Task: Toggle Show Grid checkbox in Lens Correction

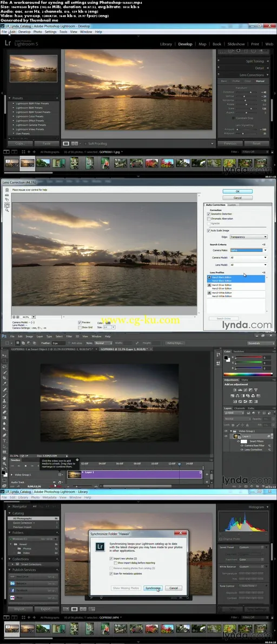Action: pyautogui.click(x=80, y=327)
